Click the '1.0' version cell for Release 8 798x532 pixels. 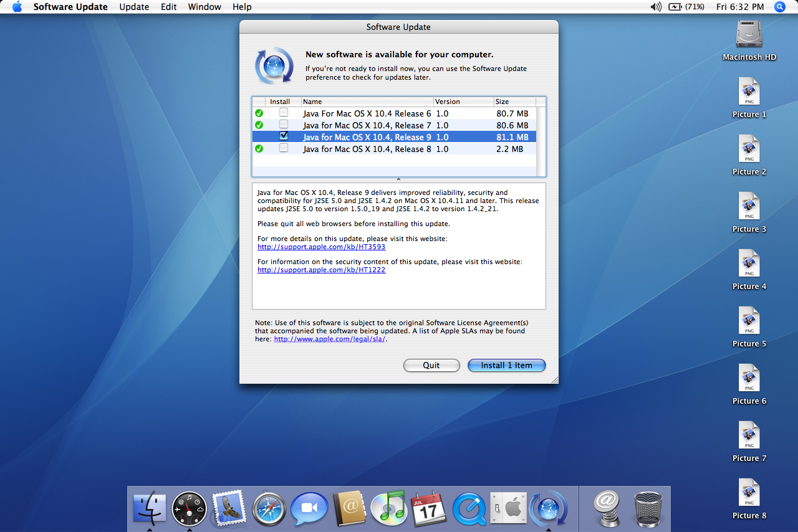(x=442, y=149)
